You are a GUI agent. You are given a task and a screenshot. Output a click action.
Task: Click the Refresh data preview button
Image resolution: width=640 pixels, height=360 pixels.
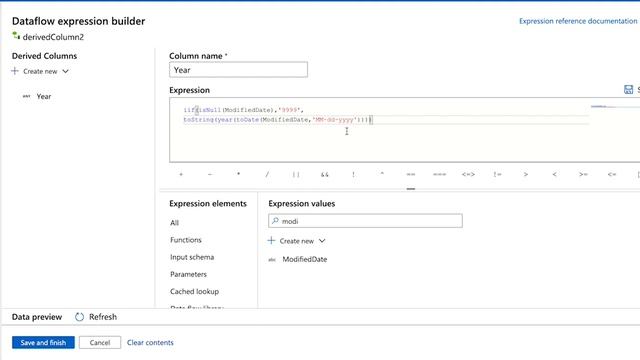click(96, 317)
